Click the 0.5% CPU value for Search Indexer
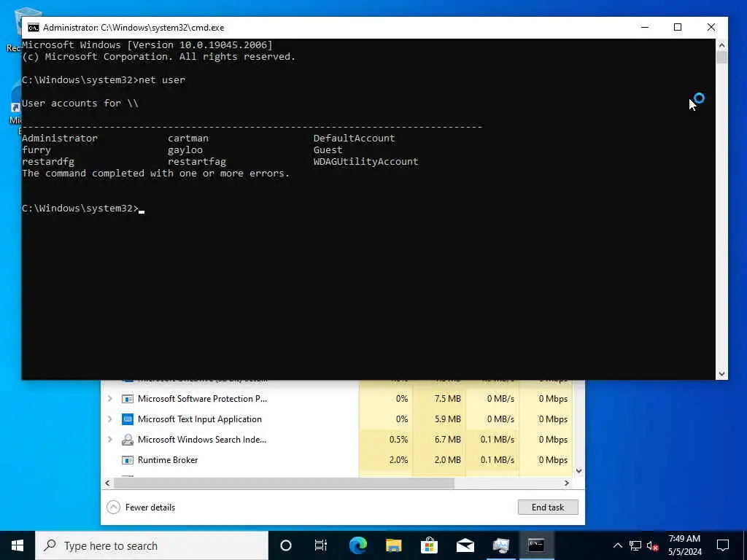This screenshot has height=560, width=747. 398,440
